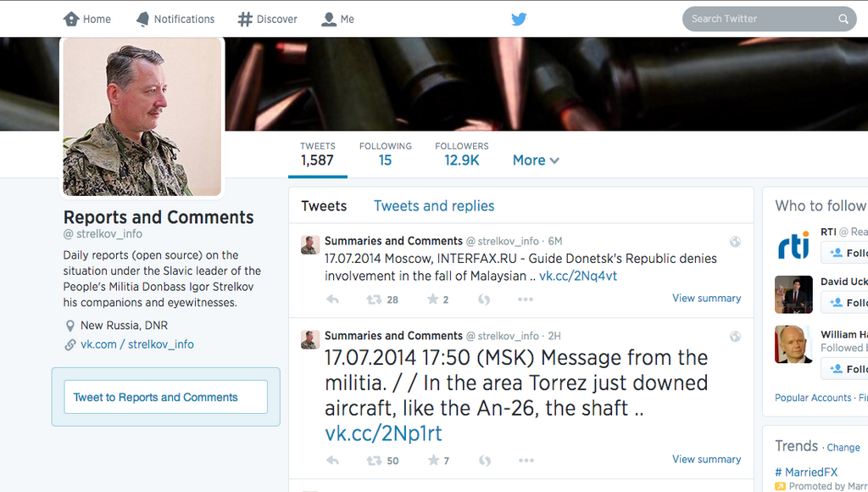The height and width of the screenshot is (492, 868).
Task: Open the vk.cc/2Nq4vt link
Action: point(578,276)
